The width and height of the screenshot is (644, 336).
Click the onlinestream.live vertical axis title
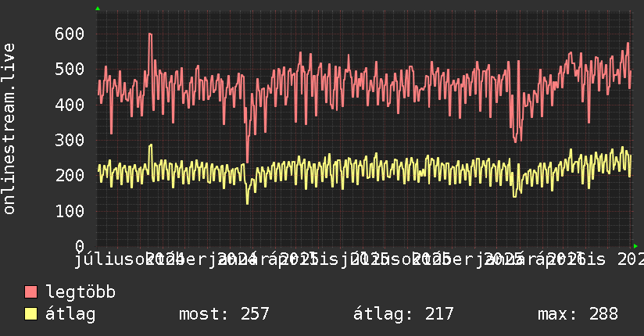click(9, 129)
